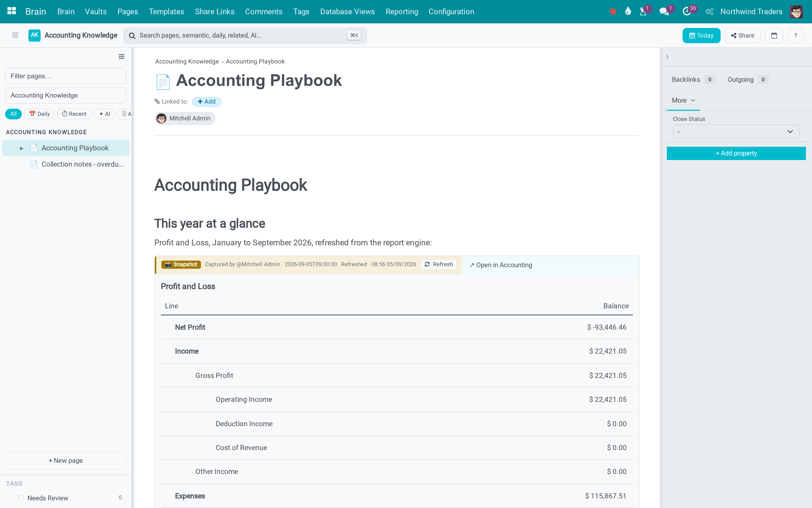Click the Brain app title
812x508 pixels.
coord(36,11)
